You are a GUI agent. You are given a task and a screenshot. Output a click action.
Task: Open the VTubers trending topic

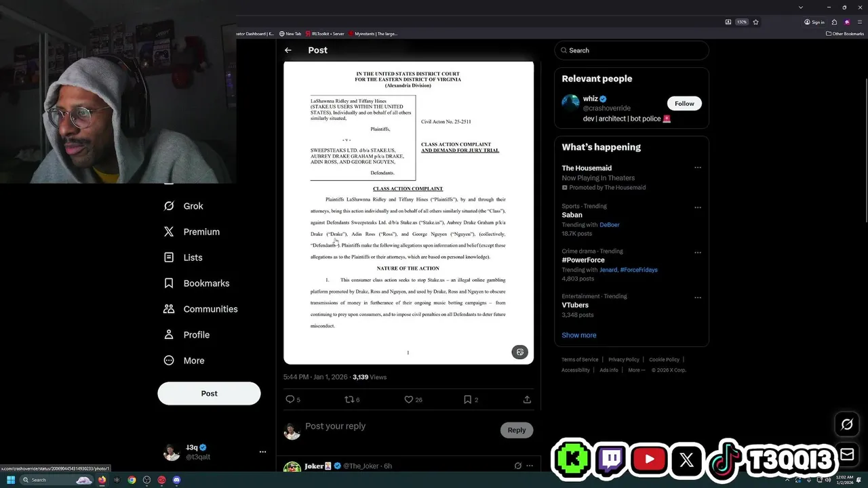(x=575, y=305)
